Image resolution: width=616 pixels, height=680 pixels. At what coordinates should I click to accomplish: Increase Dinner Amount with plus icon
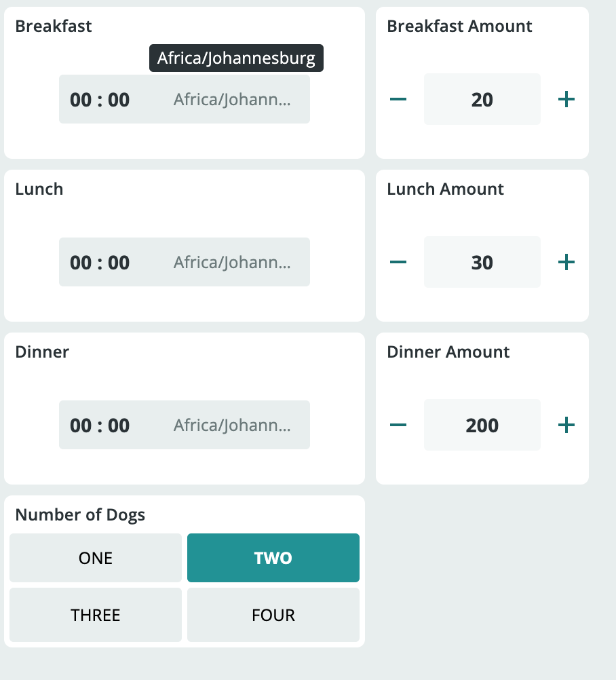tap(566, 426)
